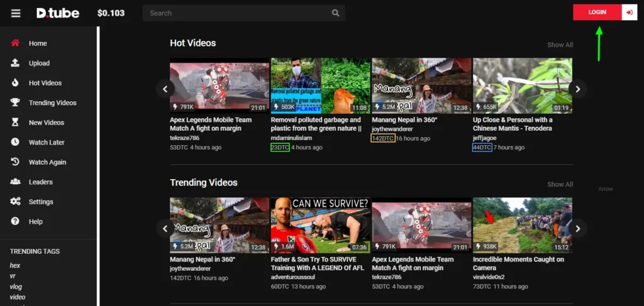The height and width of the screenshot is (306, 644).
Task: Click the 73DTC earnings value
Action: (482, 287)
